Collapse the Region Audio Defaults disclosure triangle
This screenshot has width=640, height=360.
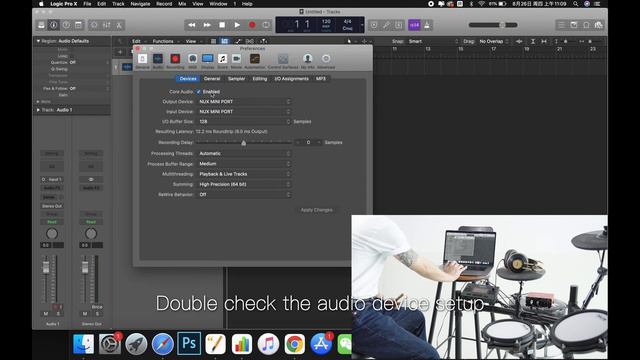click(x=38, y=41)
